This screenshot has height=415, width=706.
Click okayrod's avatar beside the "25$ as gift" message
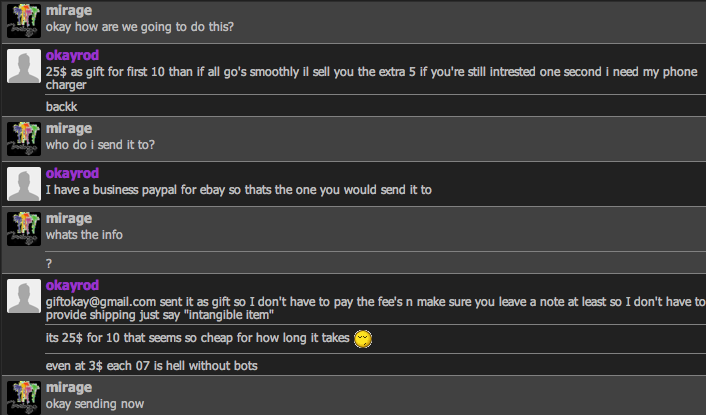click(x=23, y=68)
